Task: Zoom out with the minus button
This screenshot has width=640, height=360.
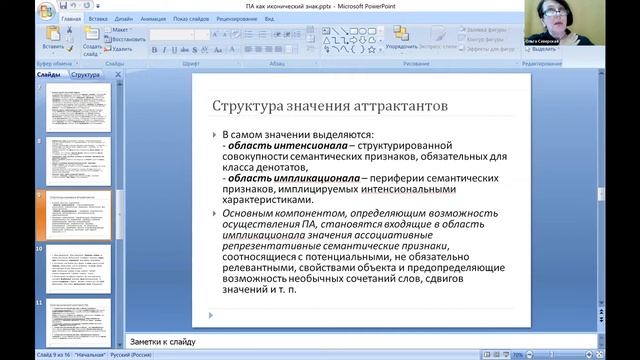Action: pyautogui.click(x=529, y=355)
